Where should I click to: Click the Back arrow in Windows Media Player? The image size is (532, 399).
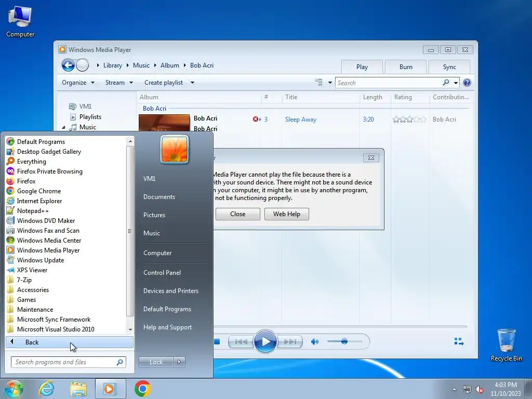pos(68,65)
